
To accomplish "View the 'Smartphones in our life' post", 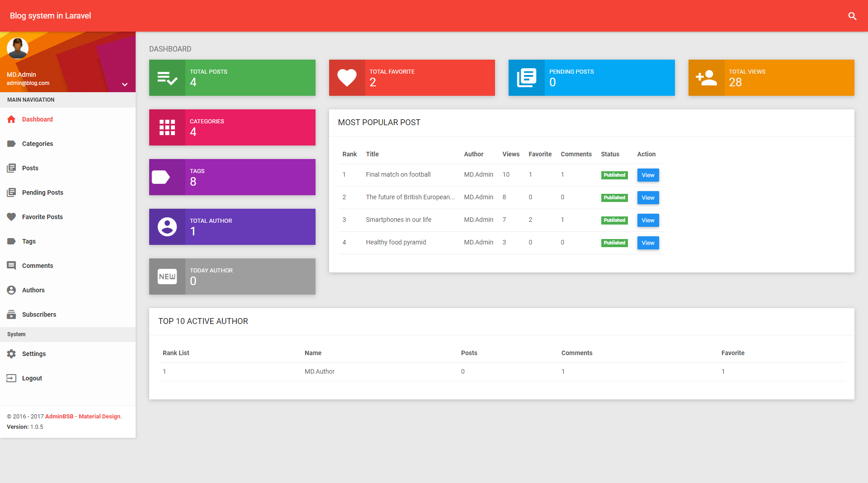I will (648, 220).
